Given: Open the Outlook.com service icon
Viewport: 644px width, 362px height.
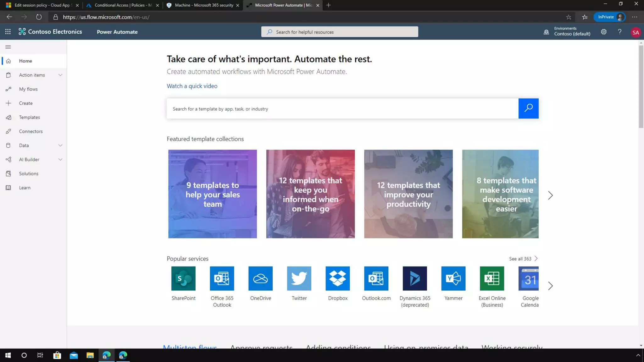Looking at the screenshot, I should coord(376,278).
